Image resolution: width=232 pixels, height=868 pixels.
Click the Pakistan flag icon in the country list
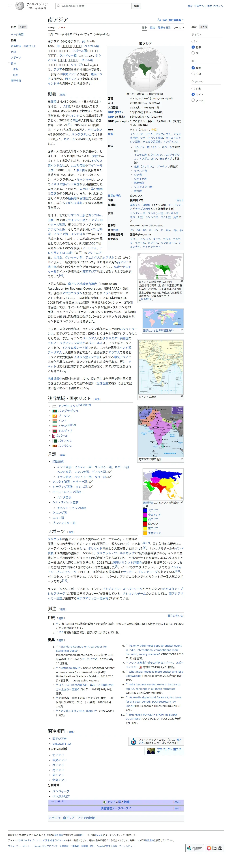coord(55,441)
